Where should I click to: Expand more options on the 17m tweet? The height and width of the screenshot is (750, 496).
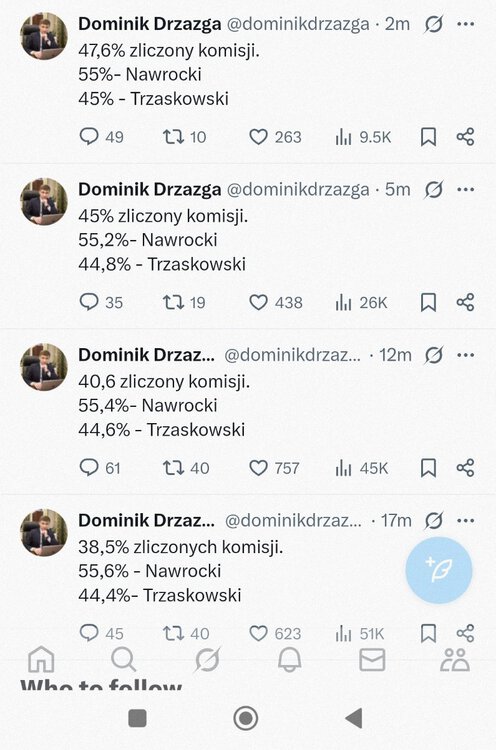pyautogui.click(x=465, y=520)
